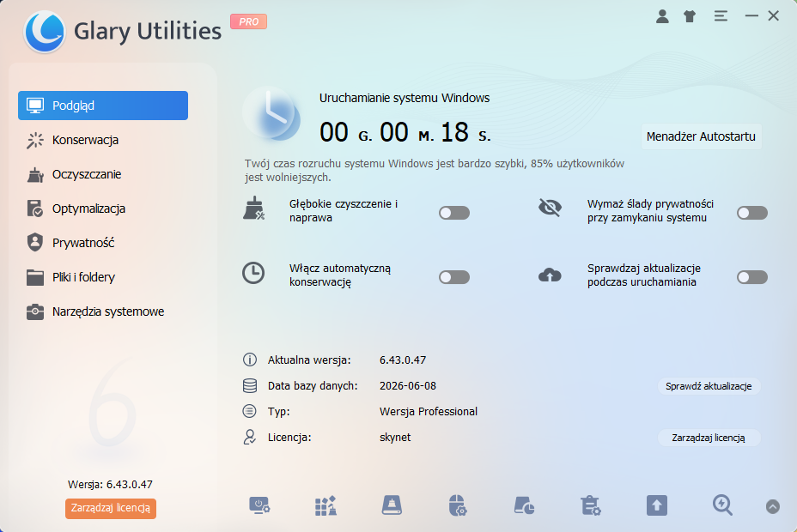Enable Sprawdzaj aktualizacje podczas uruchamiania
Viewport: 797px width, 532px height.
(x=752, y=277)
